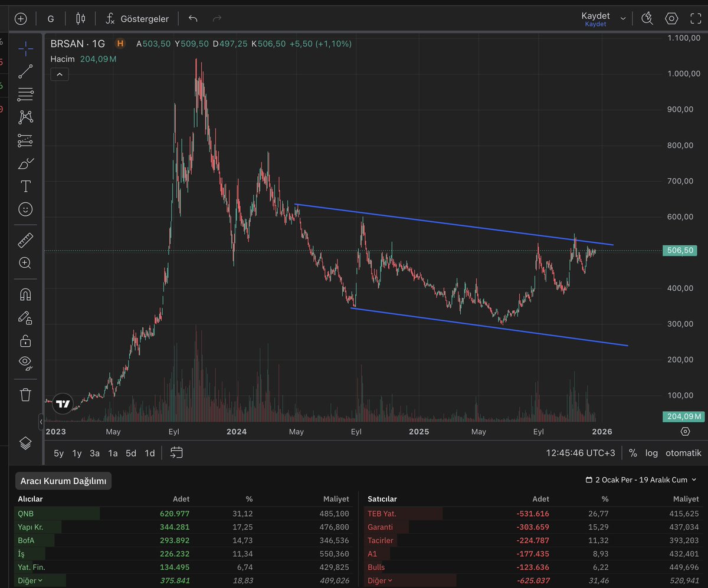The height and width of the screenshot is (588, 708).
Task: Click the undo arrow
Action: click(x=193, y=19)
